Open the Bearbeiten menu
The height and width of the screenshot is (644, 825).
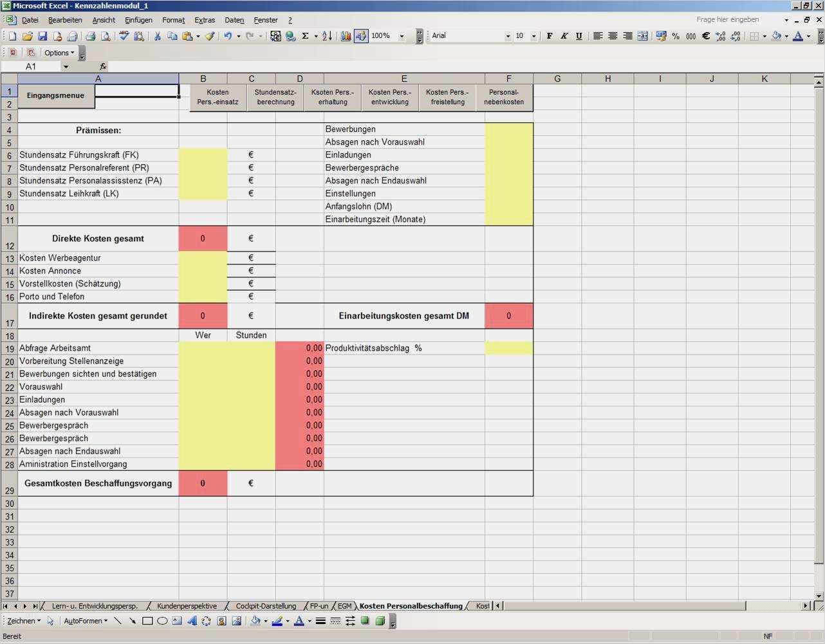click(65, 21)
